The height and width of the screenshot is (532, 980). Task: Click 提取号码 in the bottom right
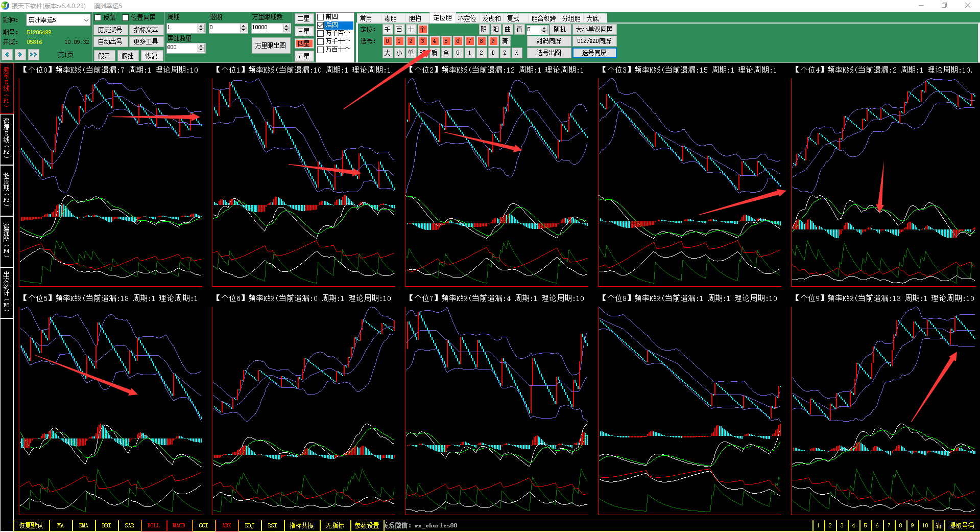[x=962, y=525]
